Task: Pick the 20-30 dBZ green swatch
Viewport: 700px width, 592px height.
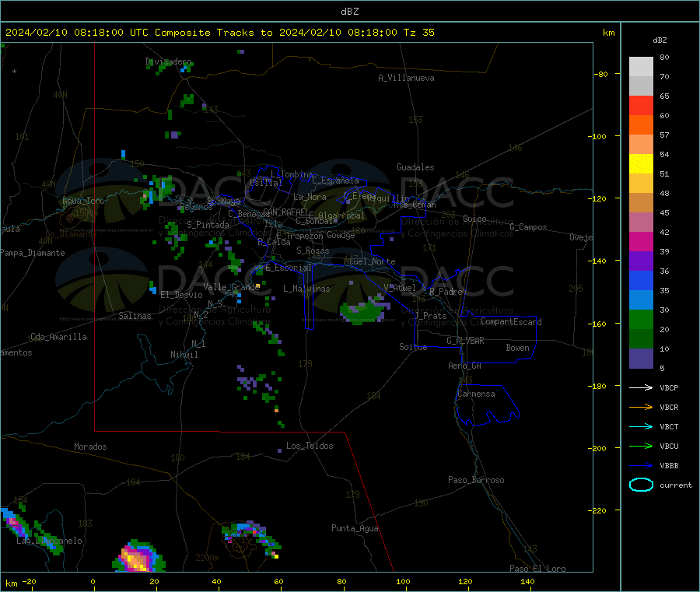Action: (641, 320)
